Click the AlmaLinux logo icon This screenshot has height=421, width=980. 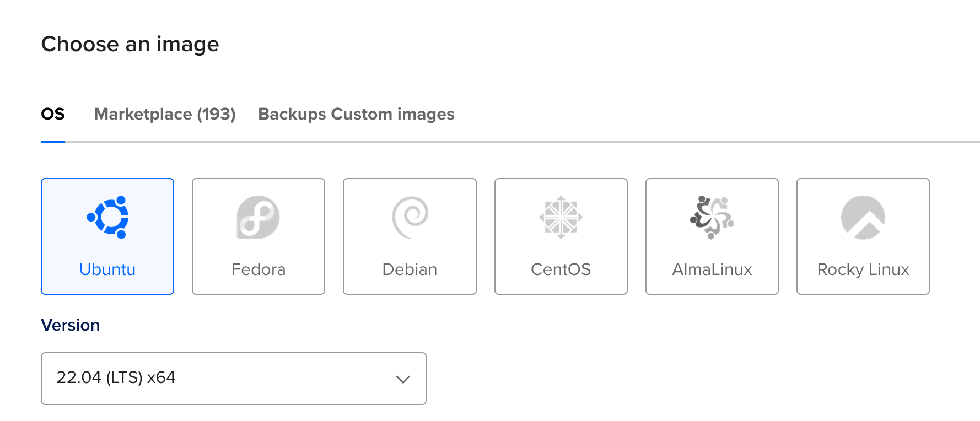[x=712, y=217]
